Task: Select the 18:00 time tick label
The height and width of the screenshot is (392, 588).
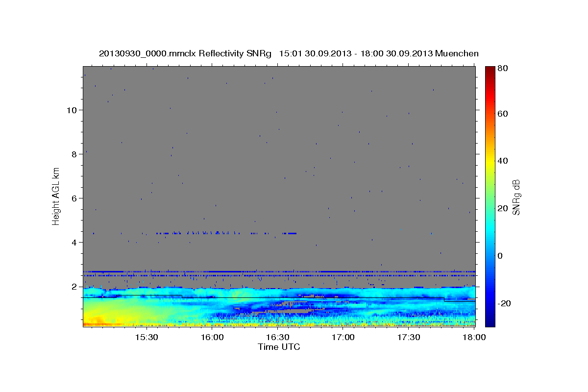Action: pyautogui.click(x=475, y=337)
